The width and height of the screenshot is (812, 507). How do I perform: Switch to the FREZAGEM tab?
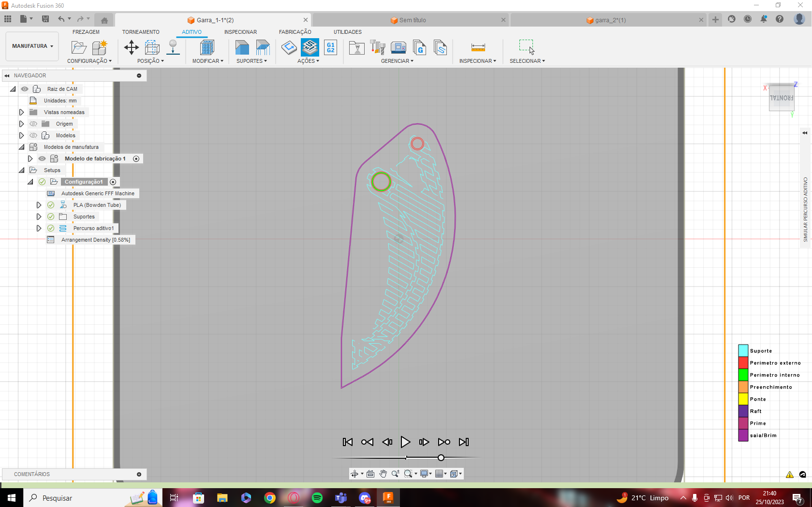point(86,32)
